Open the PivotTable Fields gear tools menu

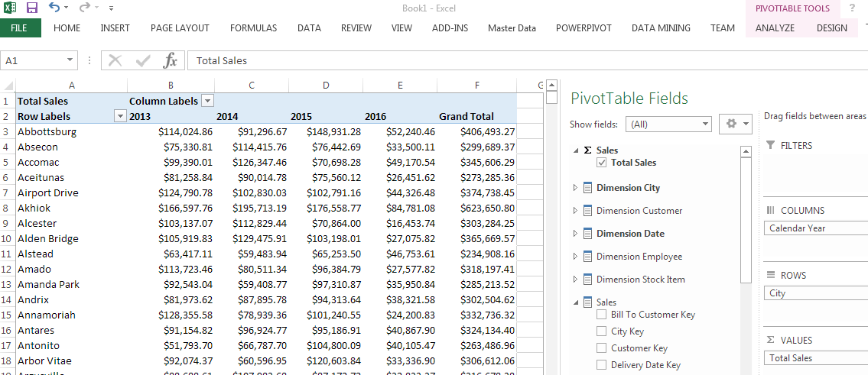pos(736,124)
